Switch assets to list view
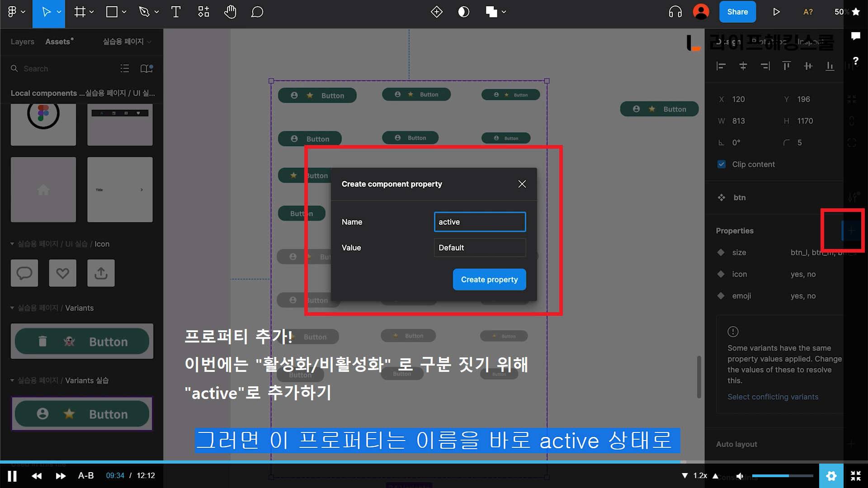The width and height of the screenshot is (868, 488). coord(125,69)
